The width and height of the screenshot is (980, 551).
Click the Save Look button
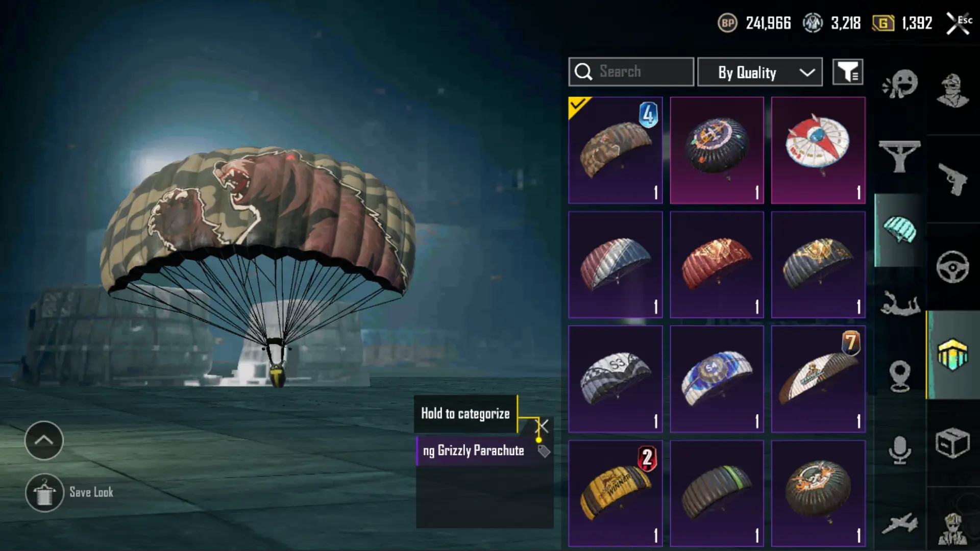70,492
